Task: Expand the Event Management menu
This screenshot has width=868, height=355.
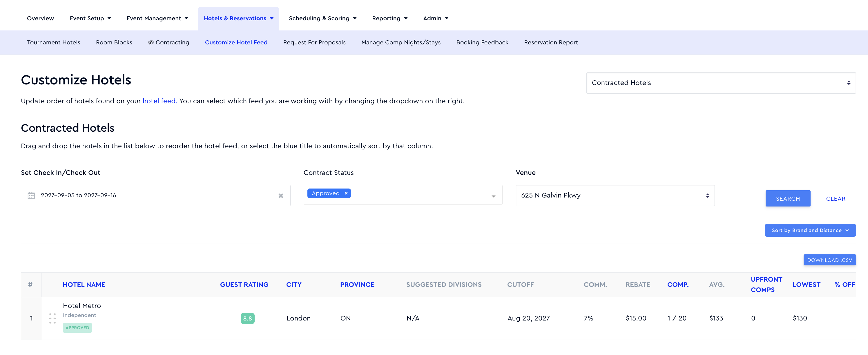Action: pos(157,18)
